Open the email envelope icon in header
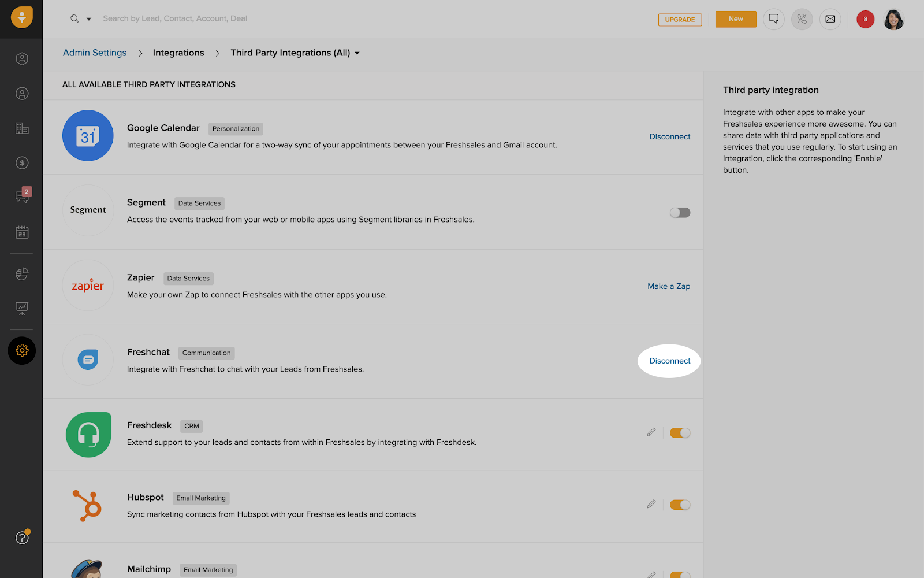Viewport: 924px width, 578px height. pyautogui.click(x=830, y=19)
